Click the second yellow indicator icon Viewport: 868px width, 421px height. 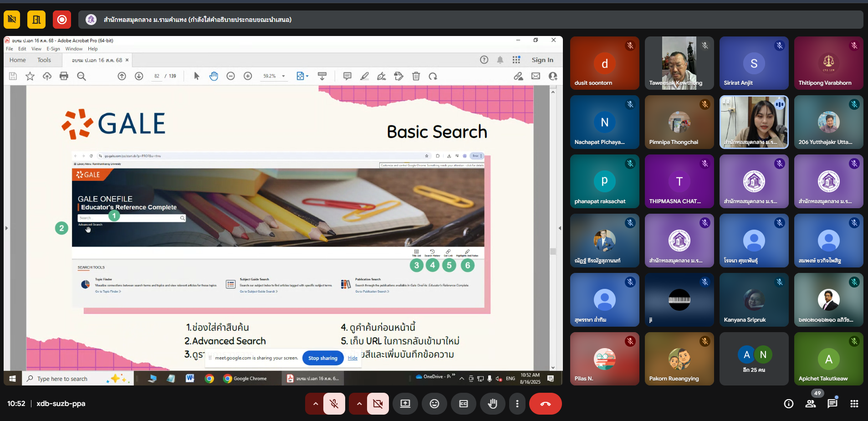(36, 20)
